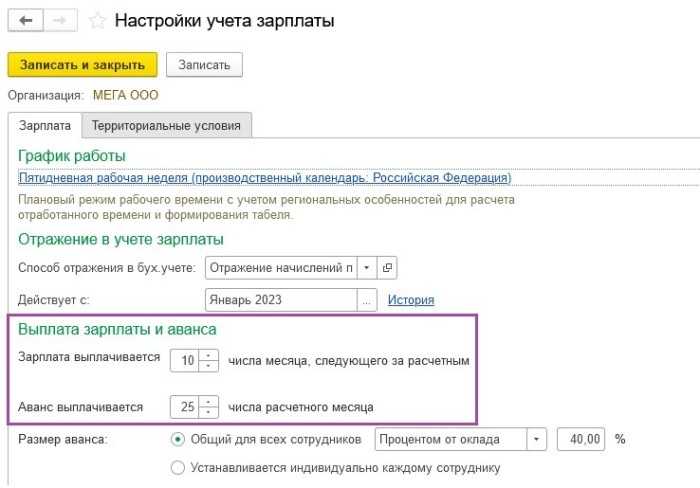The height and width of the screenshot is (488, 700).
Task: Click the 'Январь 2023' date field
Action: [x=281, y=300]
